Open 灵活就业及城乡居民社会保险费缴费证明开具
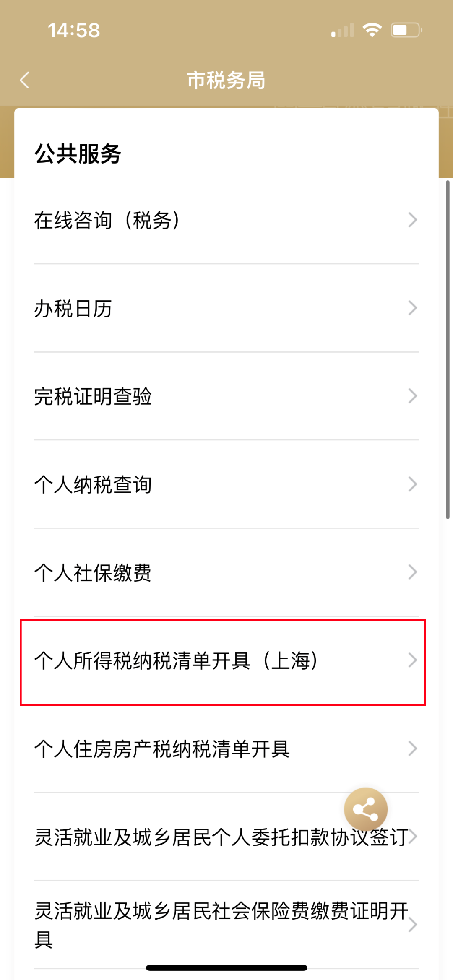This screenshot has width=453, height=980. tap(226, 925)
